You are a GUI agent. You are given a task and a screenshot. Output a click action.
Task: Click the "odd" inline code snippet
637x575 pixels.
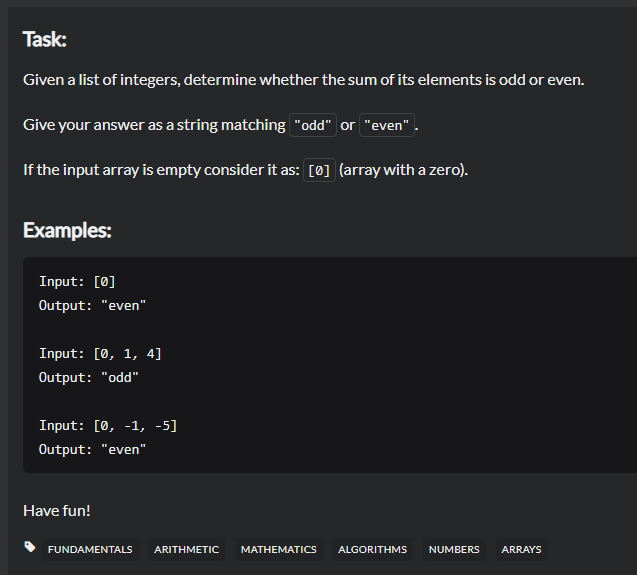(313, 125)
